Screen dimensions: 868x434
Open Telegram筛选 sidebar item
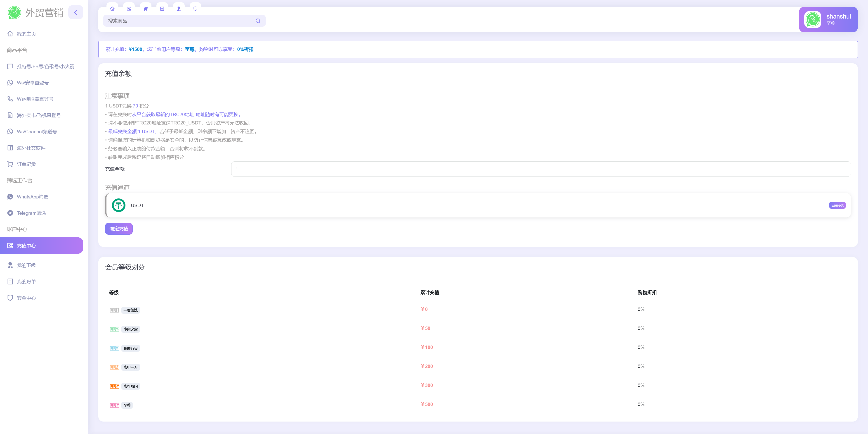point(31,213)
